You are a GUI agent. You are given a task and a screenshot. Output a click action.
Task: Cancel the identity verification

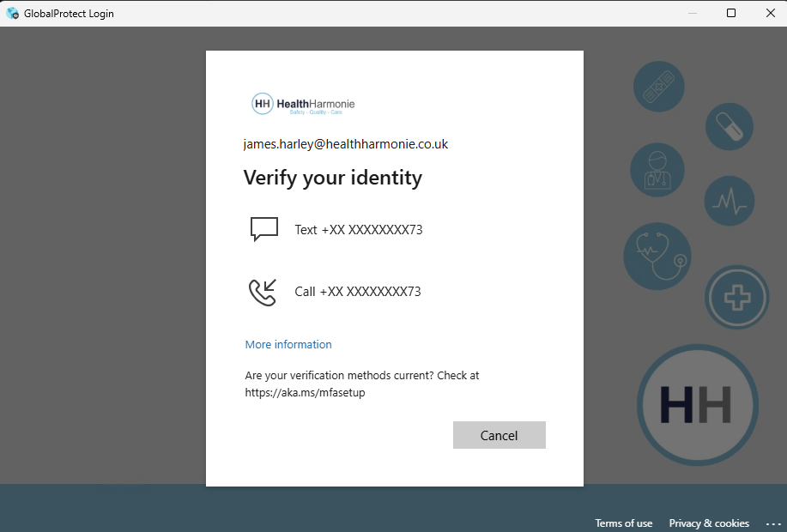click(x=499, y=435)
